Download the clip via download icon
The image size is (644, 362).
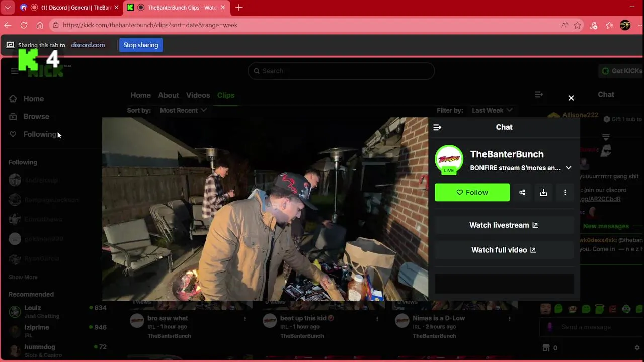(543, 192)
